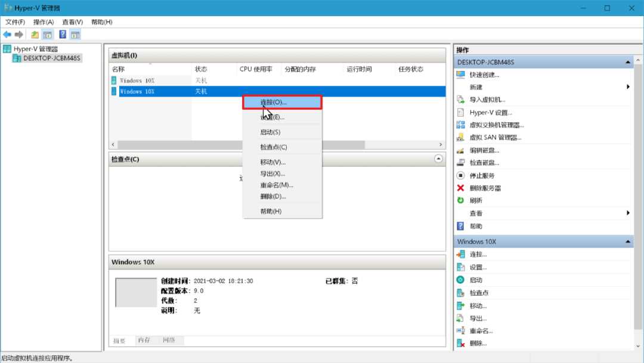Click the back arrow navigation icon

(x=7, y=34)
